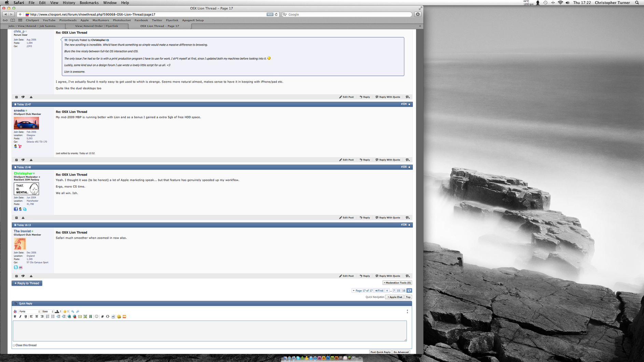Open the Fonts dropdown in Quick Reply

(x=30, y=312)
